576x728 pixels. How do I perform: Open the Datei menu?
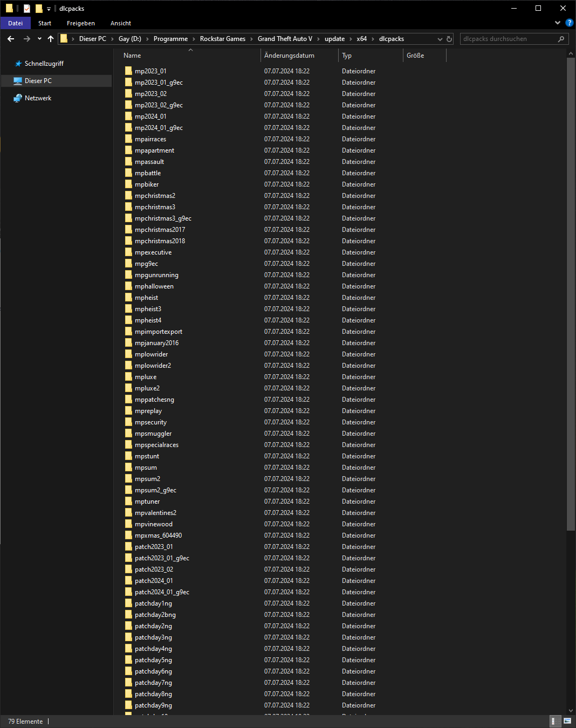(16, 23)
